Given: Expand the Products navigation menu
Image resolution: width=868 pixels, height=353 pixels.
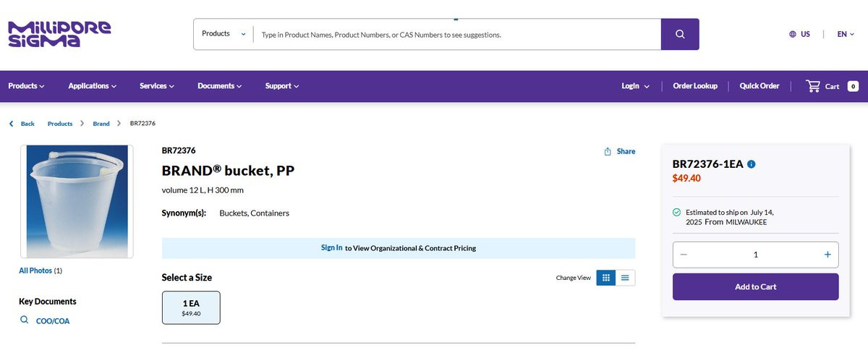Looking at the screenshot, I should (x=26, y=86).
